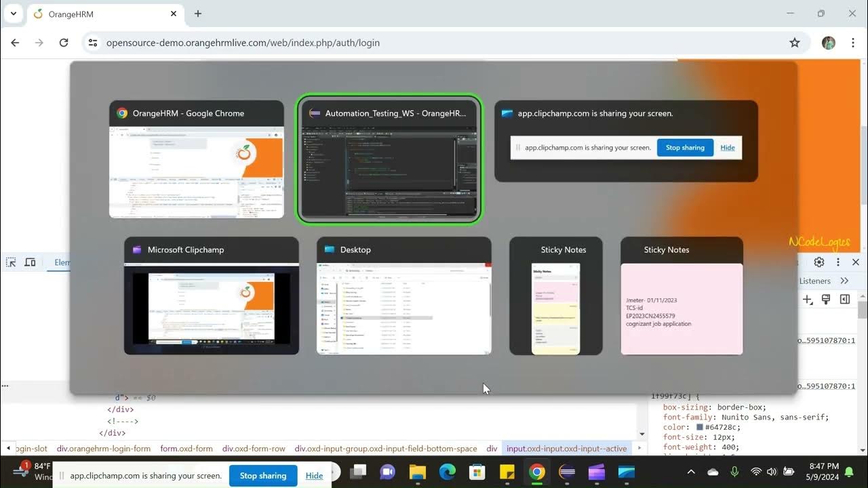Click breadcrumb div.oxd-input-group.oxd-input-field-bottom-space
This screenshot has height=488, width=868.
[x=386, y=449]
